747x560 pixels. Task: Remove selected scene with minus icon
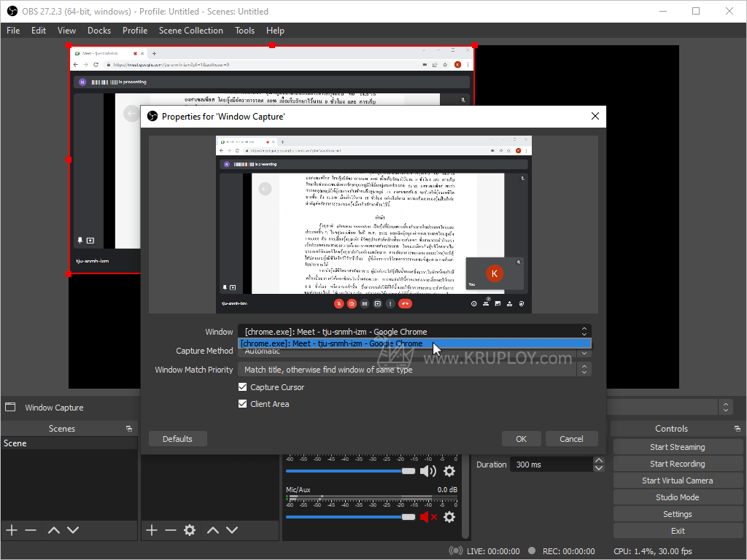(x=31, y=530)
